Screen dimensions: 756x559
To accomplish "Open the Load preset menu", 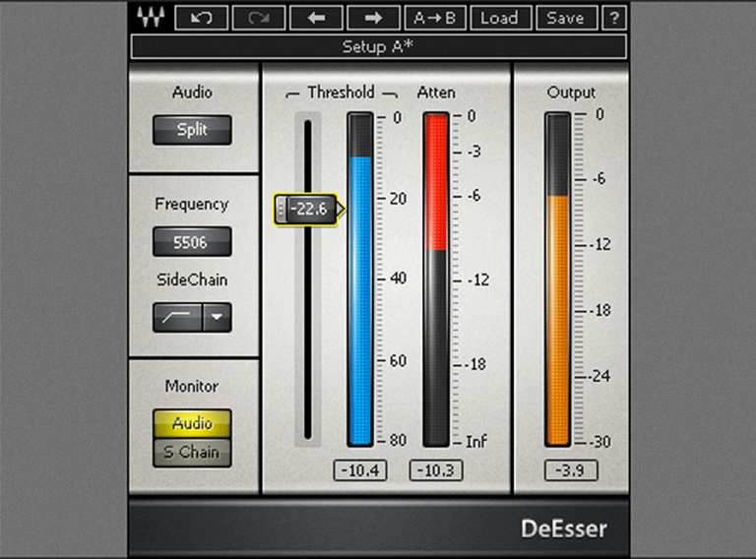I will 500,18.
